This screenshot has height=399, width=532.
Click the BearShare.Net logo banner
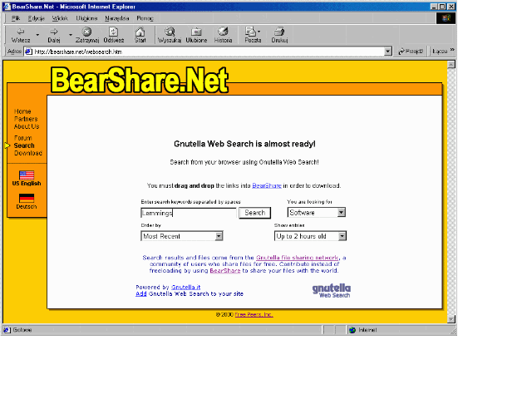point(140,80)
